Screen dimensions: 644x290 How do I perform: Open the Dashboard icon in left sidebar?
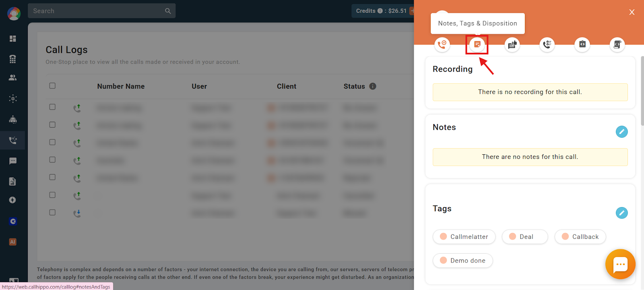coord(13,39)
